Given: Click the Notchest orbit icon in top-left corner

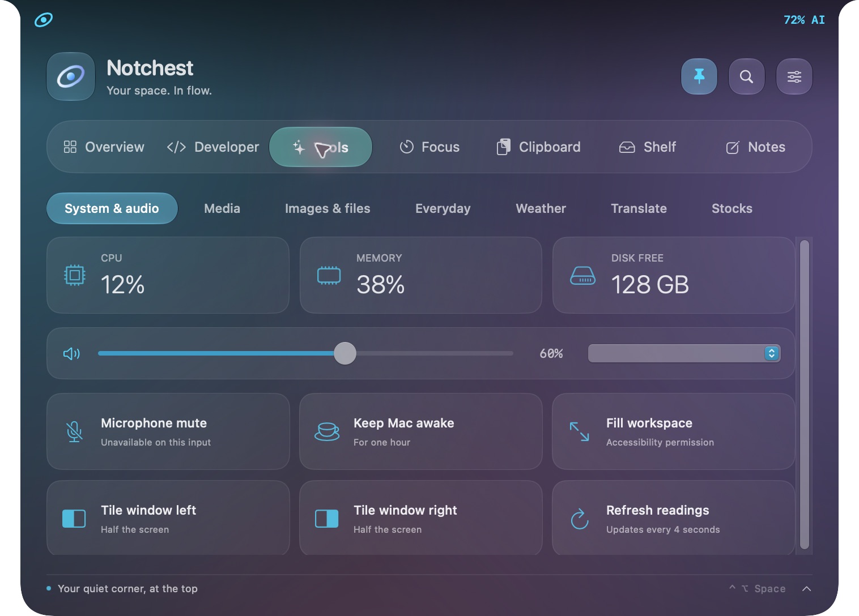Looking at the screenshot, I should click(x=44, y=20).
